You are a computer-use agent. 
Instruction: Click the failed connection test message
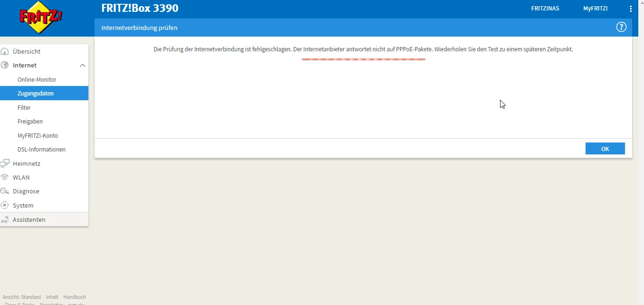click(x=363, y=49)
